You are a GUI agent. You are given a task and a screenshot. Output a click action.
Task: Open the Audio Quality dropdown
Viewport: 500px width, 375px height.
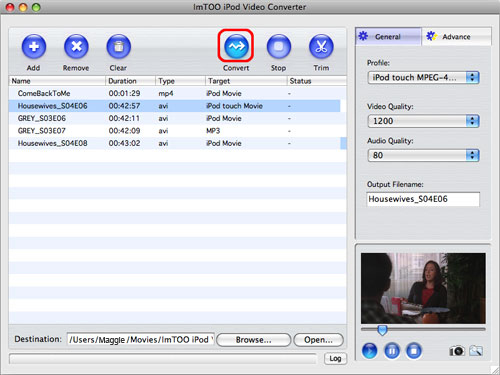pos(423,155)
